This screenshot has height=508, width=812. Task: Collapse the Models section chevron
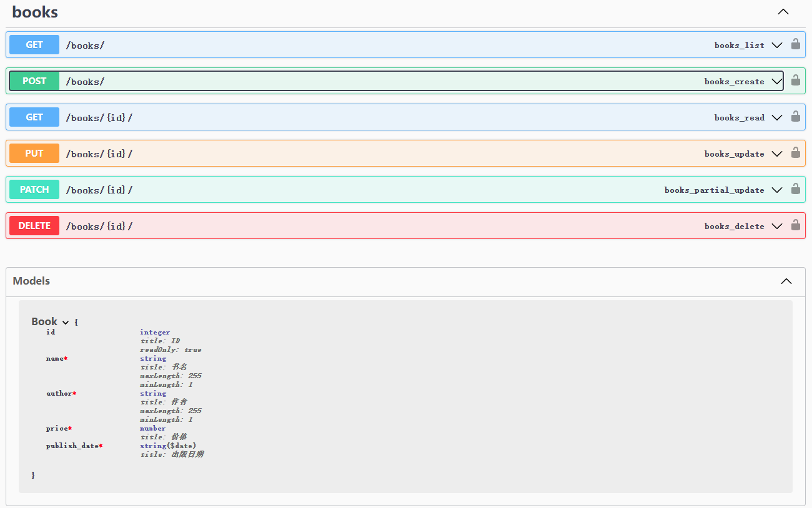point(786,281)
